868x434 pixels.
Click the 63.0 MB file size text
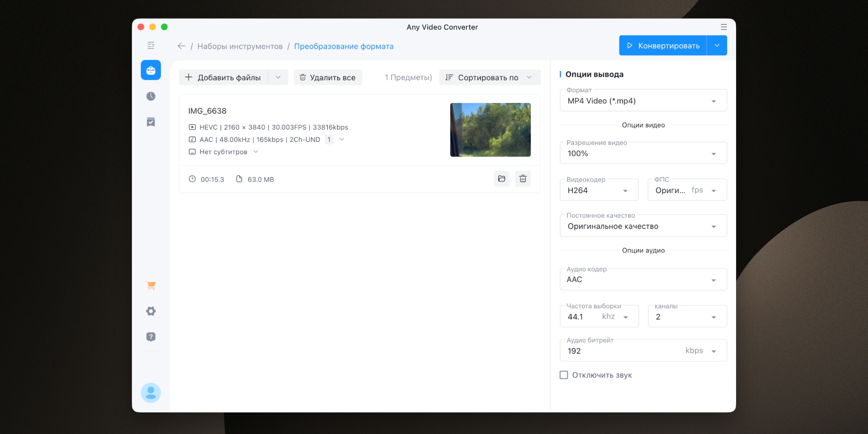(261, 180)
